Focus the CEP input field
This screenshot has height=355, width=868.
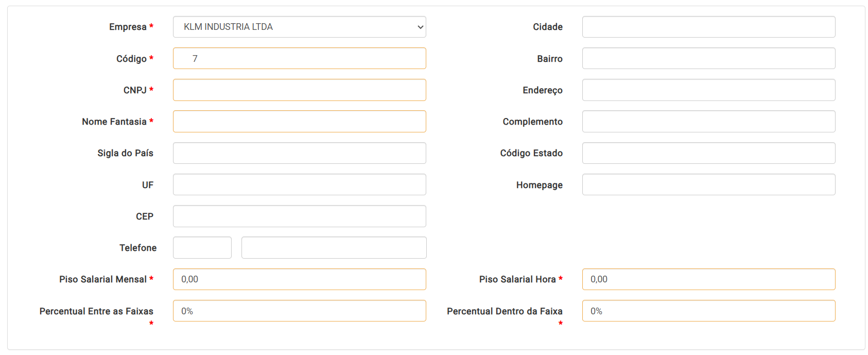299,216
